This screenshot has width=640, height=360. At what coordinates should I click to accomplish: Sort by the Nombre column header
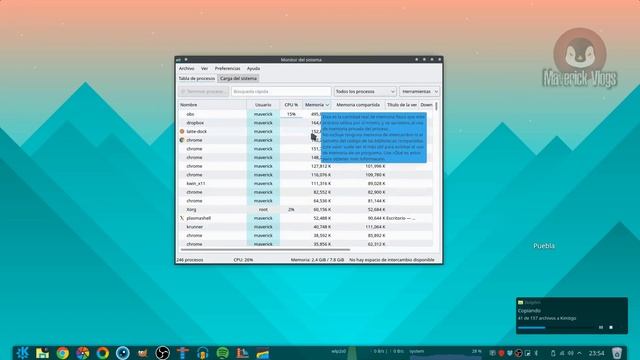(x=212, y=105)
